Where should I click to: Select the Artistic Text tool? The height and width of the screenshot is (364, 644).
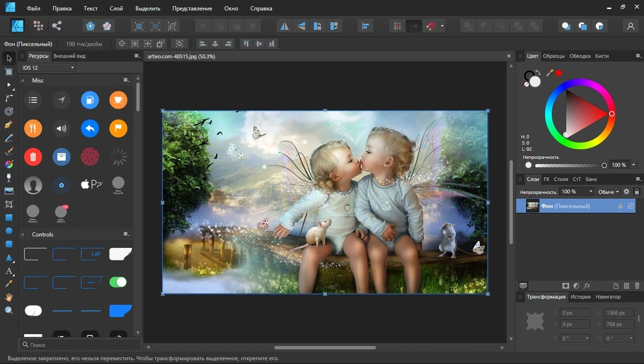[x=9, y=271]
